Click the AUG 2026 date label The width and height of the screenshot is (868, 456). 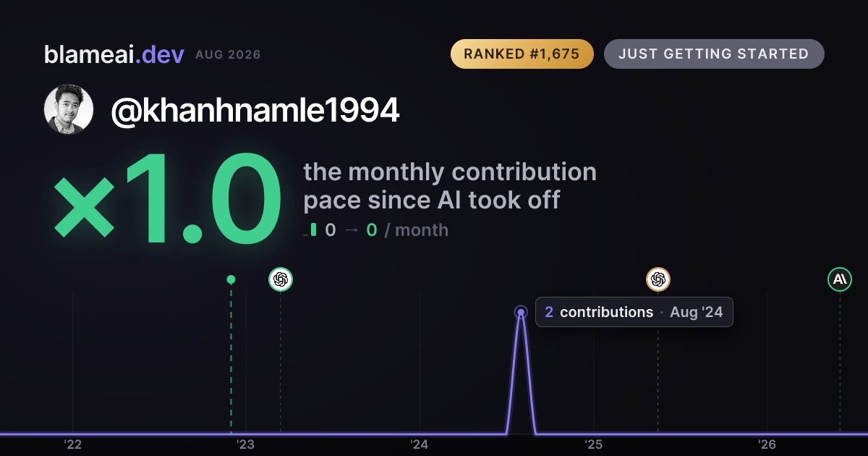(x=228, y=55)
